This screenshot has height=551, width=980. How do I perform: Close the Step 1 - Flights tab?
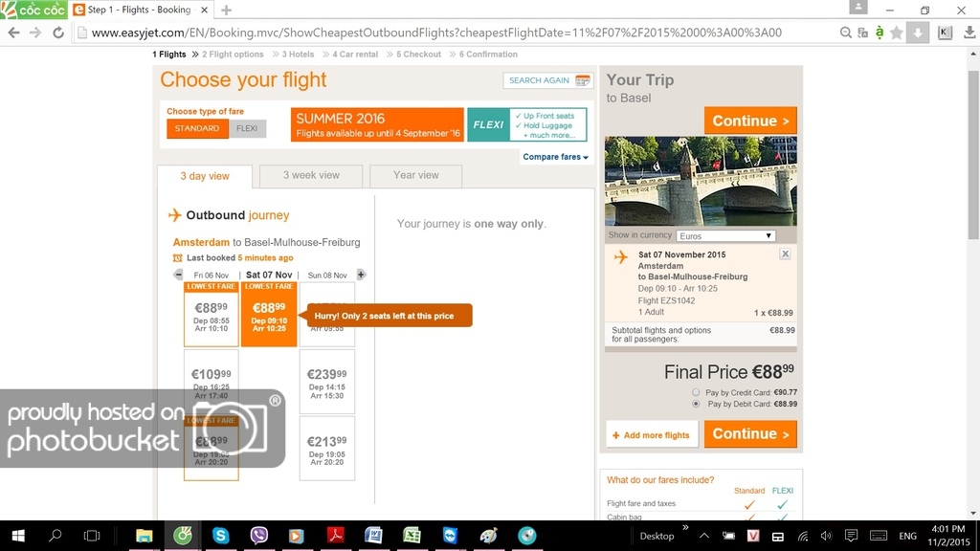click(204, 10)
